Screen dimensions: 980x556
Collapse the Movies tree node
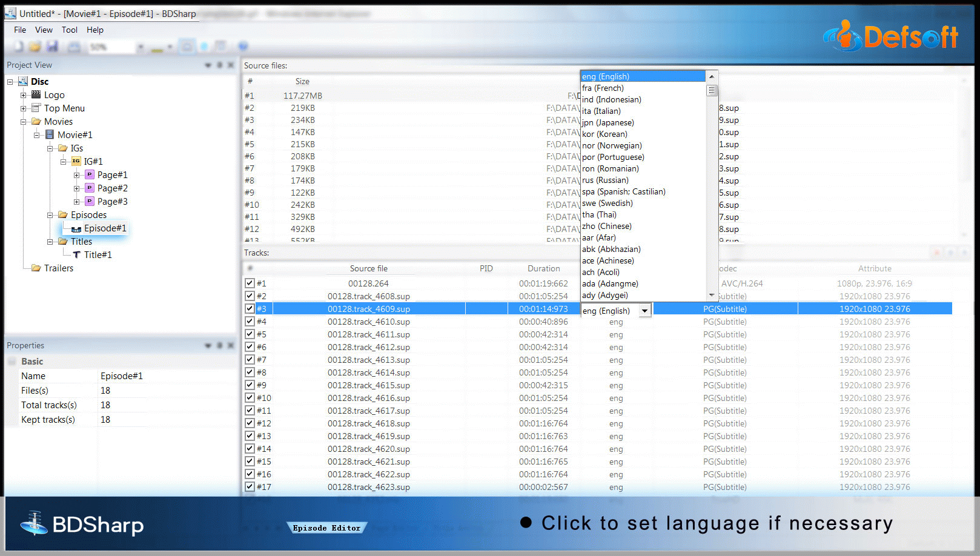(23, 121)
